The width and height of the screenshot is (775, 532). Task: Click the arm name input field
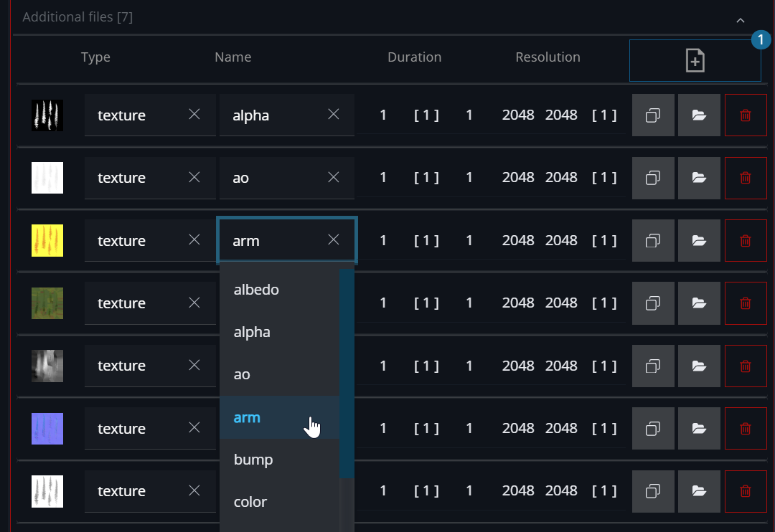[x=273, y=241]
